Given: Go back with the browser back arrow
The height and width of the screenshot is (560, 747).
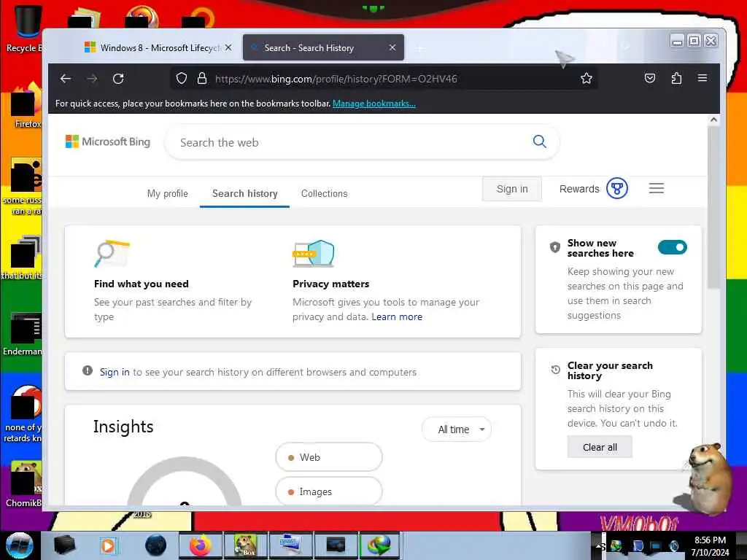Looking at the screenshot, I should pos(66,79).
